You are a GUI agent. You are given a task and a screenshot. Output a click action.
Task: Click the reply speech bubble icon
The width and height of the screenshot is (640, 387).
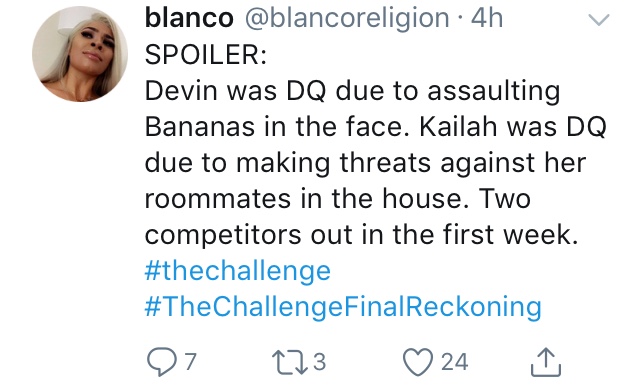(x=162, y=362)
